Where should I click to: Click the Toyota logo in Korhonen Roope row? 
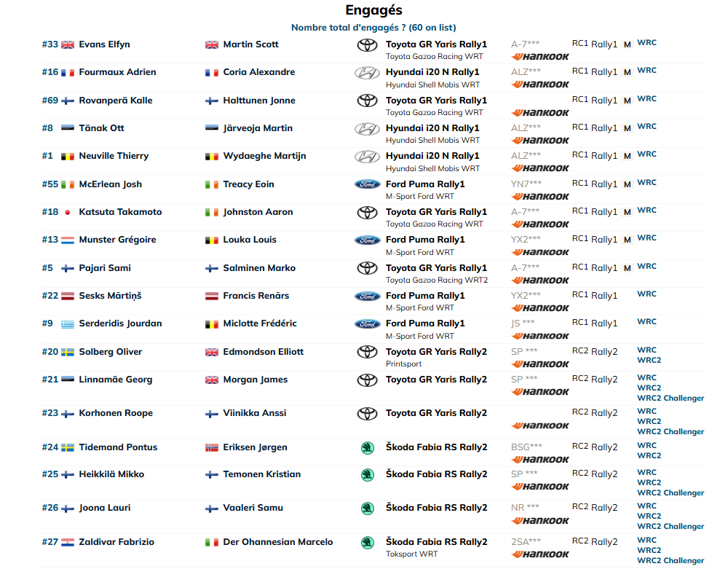pyautogui.click(x=367, y=413)
